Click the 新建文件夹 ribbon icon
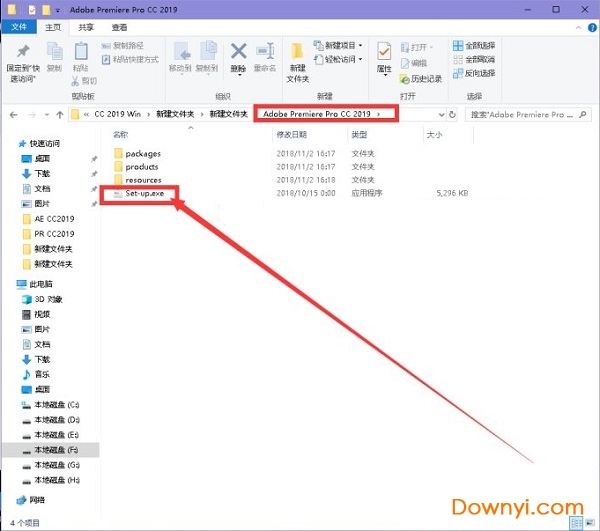The image size is (600, 531). pos(298,54)
